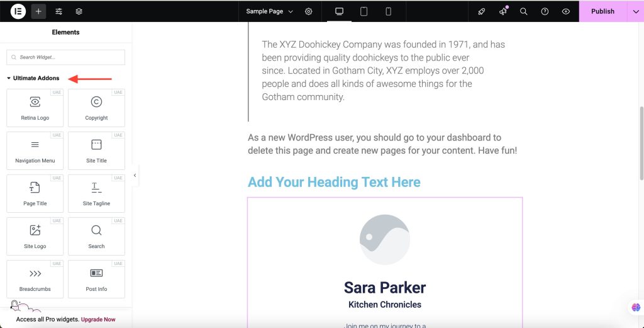Click the circular profile avatar image
This screenshot has height=328, width=644.
(385, 240)
